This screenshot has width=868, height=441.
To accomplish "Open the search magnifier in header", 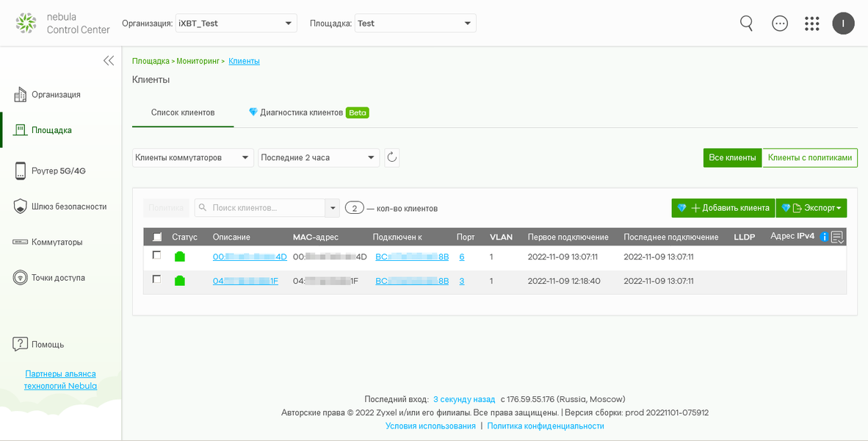I will [747, 24].
